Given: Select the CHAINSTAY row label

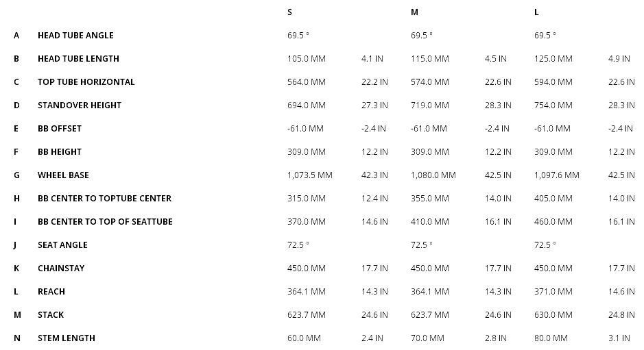Looking at the screenshot, I should point(61,268).
